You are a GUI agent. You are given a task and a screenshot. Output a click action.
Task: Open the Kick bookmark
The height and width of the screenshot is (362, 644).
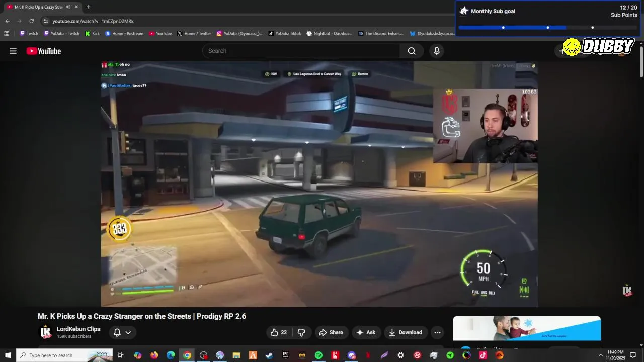coord(93,34)
